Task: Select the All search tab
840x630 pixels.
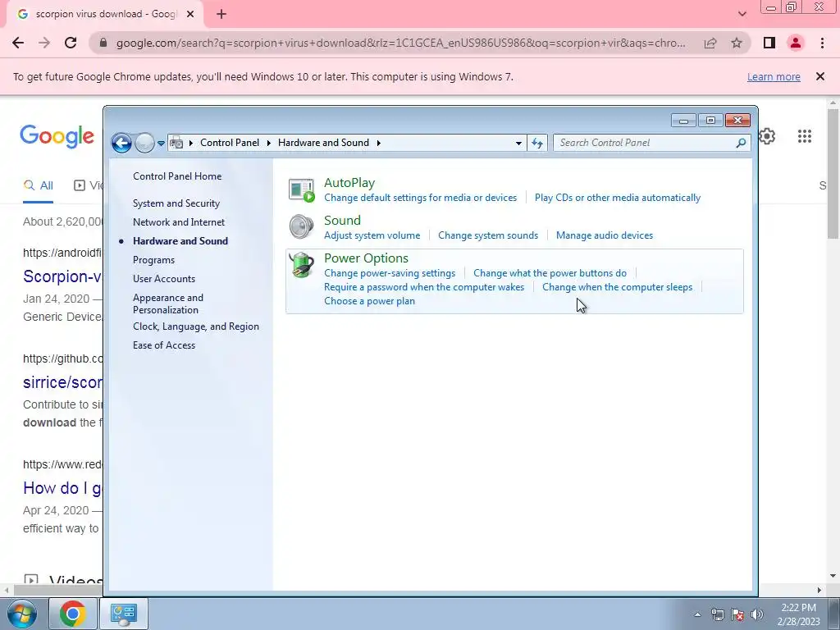Action: [38, 186]
